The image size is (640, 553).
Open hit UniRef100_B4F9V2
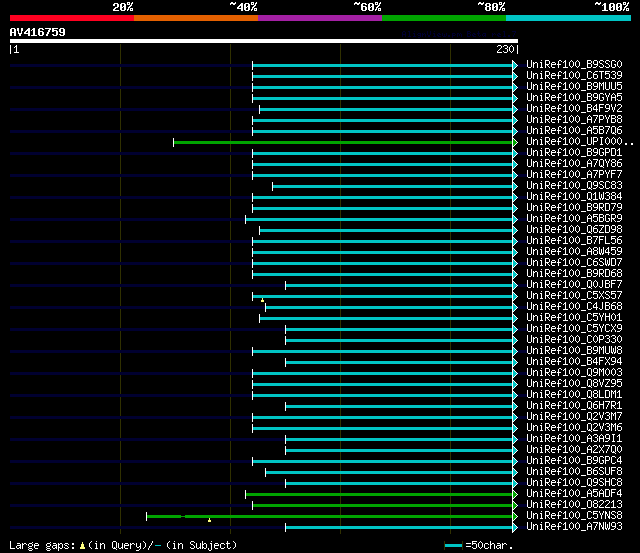tap(574, 109)
